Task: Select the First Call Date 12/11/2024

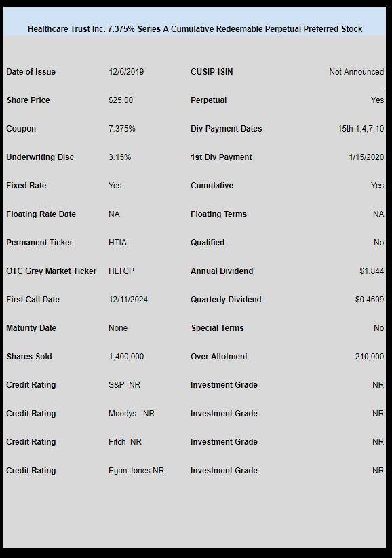Action: (x=128, y=300)
